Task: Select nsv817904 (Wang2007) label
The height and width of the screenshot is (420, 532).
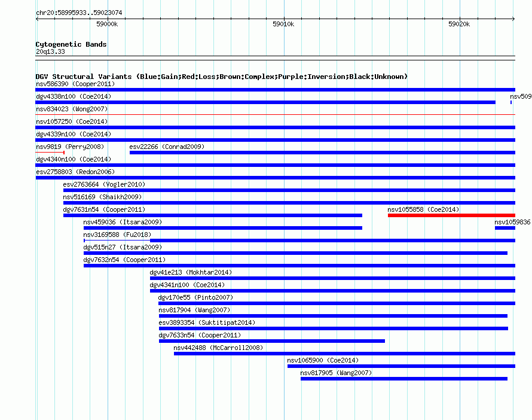Action: 194,310
